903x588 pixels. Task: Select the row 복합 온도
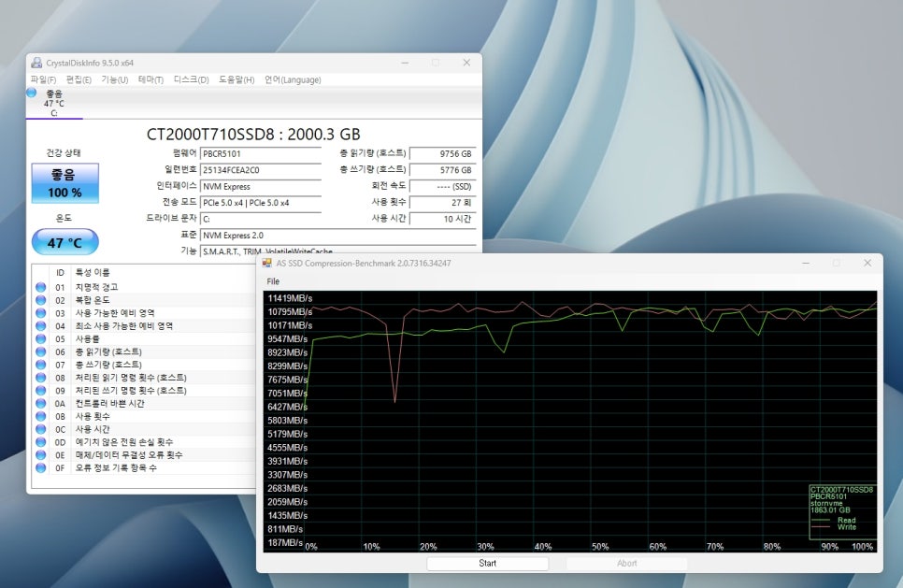(x=144, y=300)
